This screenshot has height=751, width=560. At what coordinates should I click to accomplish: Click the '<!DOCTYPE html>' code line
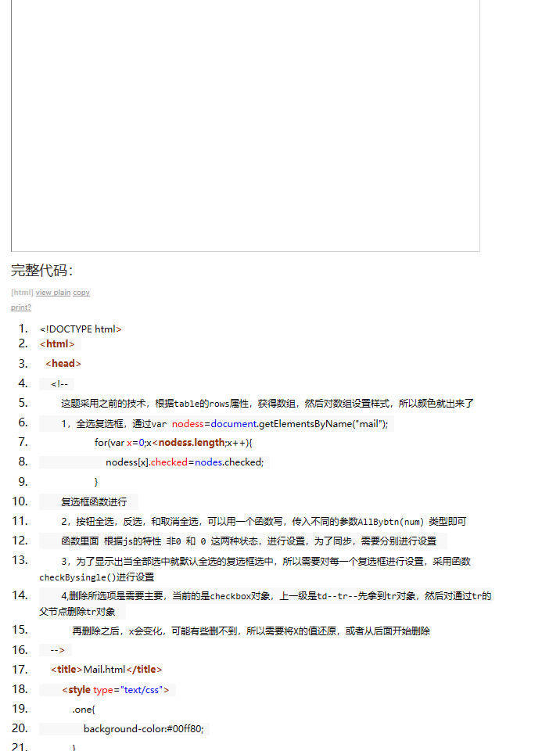pyautogui.click(x=81, y=329)
